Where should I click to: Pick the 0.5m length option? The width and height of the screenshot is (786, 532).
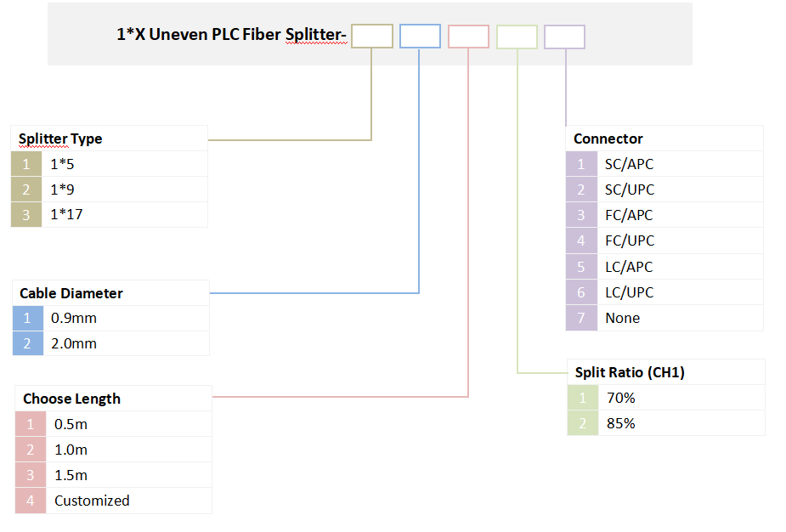click(71, 424)
